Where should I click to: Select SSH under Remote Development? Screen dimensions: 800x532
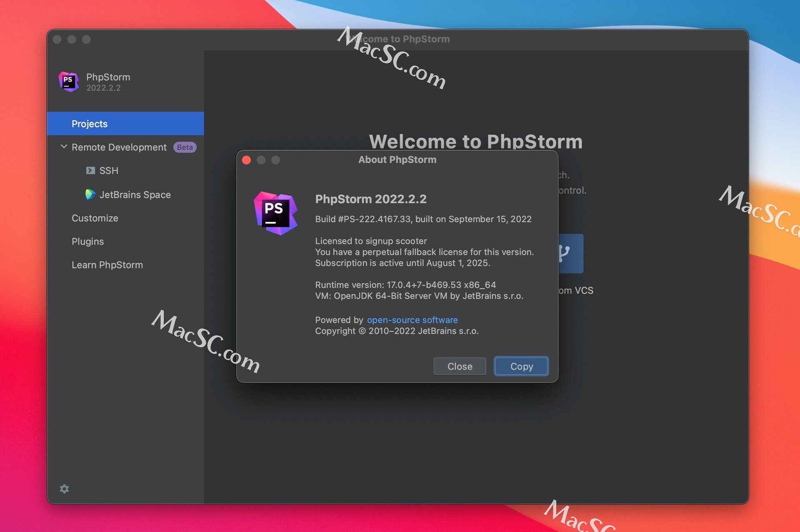[x=109, y=171]
